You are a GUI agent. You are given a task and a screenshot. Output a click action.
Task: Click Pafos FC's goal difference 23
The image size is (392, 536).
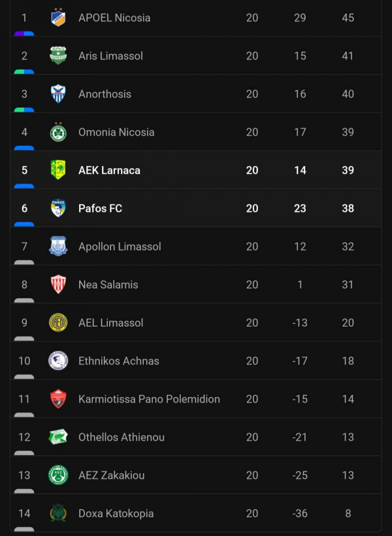coord(300,208)
